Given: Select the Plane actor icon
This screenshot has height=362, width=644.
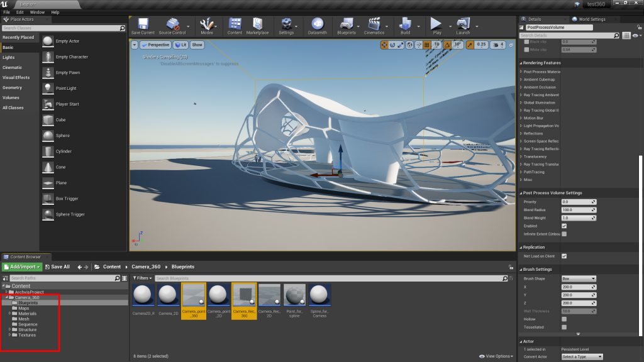Looking at the screenshot, I should point(48,183).
